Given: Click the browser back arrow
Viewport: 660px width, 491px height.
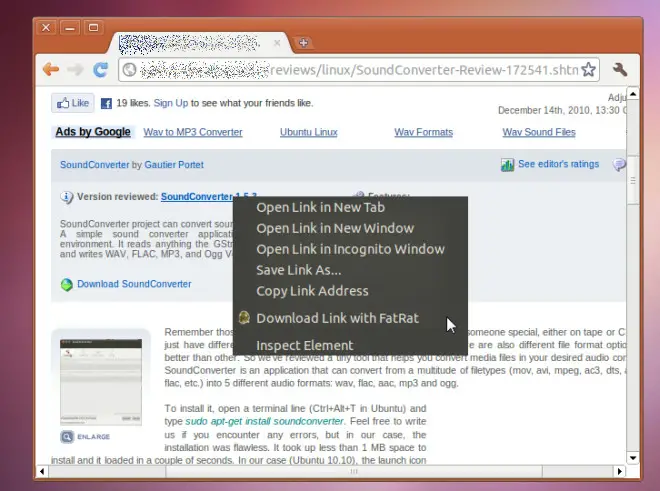Looking at the screenshot, I should pyautogui.click(x=51, y=69).
